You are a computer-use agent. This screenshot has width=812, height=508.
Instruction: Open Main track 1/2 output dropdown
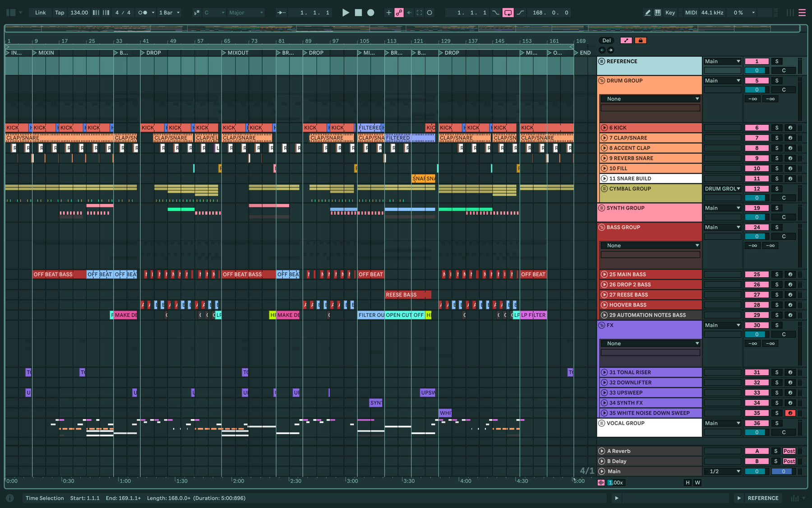(x=722, y=471)
